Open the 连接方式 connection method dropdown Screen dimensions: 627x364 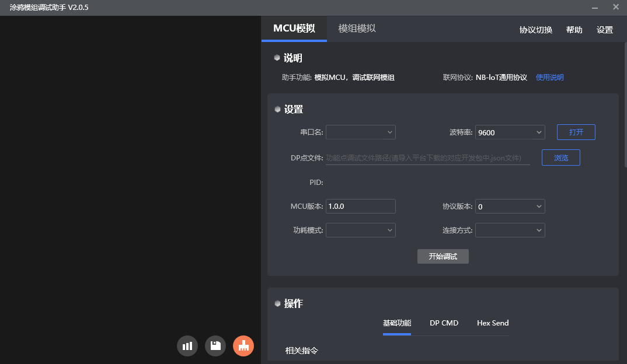click(510, 230)
